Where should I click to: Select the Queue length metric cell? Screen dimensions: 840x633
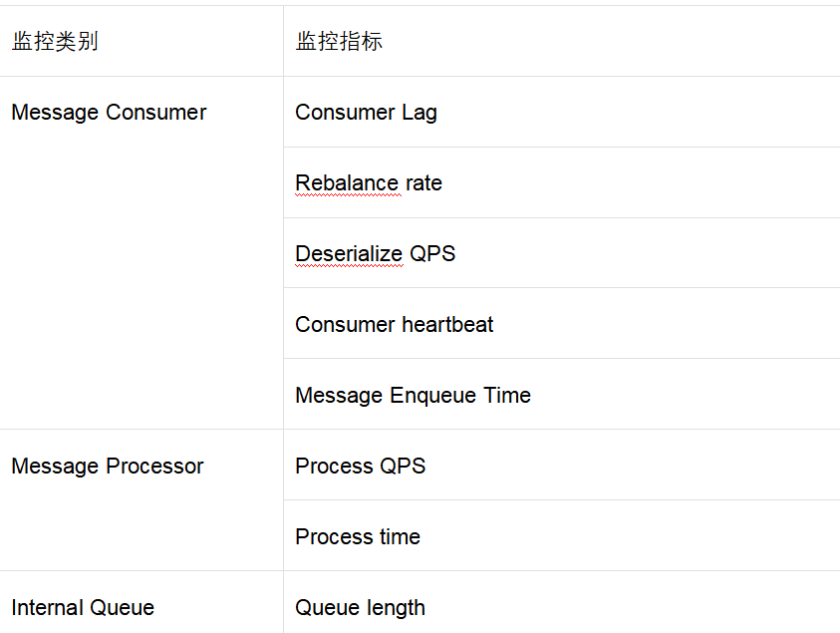pos(360,608)
